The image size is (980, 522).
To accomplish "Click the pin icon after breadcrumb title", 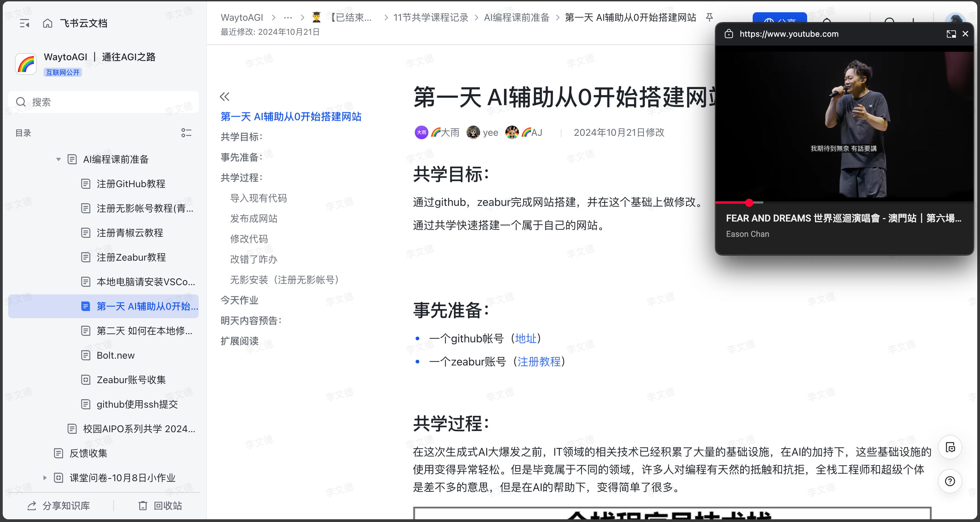I will (709, 17).
